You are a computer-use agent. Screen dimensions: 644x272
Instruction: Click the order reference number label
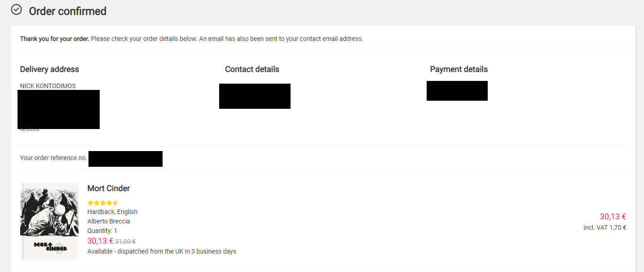point(53,158)
